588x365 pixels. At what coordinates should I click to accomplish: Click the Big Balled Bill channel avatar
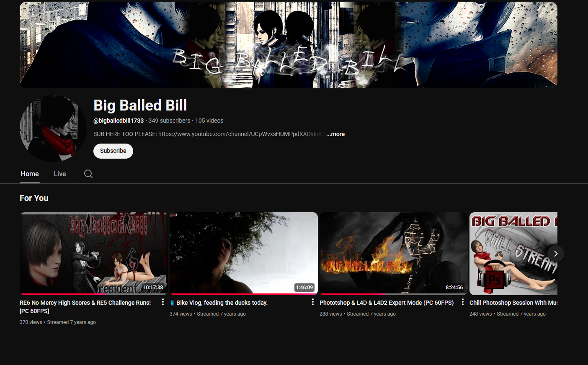[x=53, y=129]
